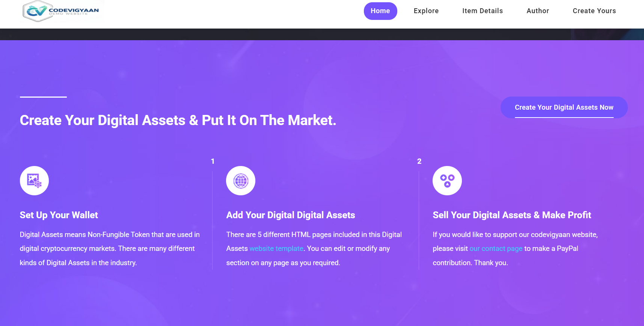Click the globe icon for adding assets
644x326 pixels.
point(241,181)
